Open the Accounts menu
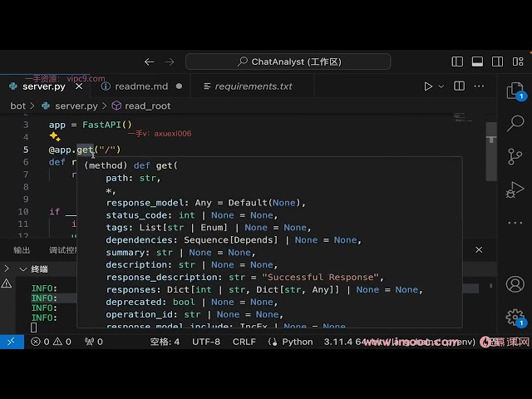The height and width of the screenshot is (399, 532). pyautogui.click(x=515, y=284)
